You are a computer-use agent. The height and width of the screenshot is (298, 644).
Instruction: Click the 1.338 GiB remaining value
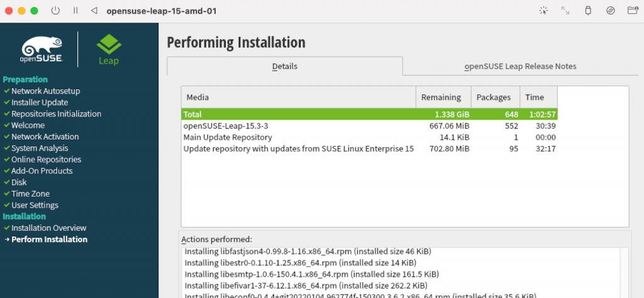(452, 114)
